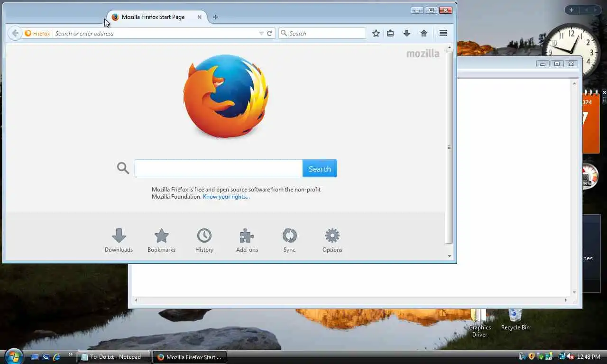
Task: Minimize the background Notepad window
Action: (x=543, y=64)
